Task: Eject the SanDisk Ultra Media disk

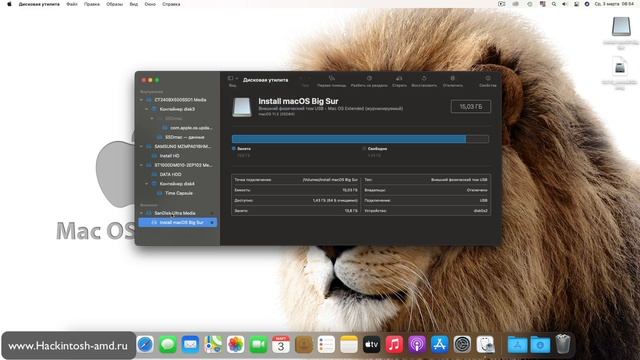Action: [212, 213]
